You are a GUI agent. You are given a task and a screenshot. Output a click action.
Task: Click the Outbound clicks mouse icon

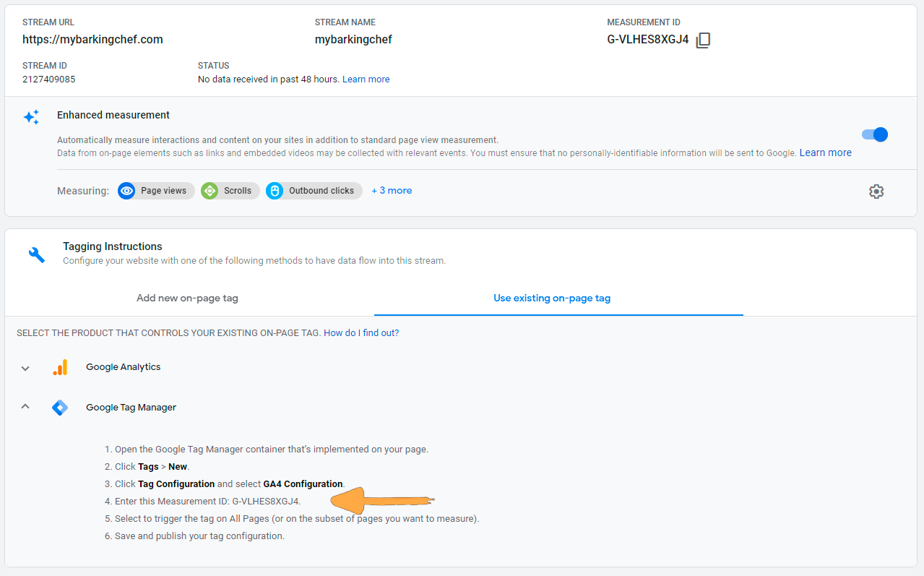(x=275, y=191)
